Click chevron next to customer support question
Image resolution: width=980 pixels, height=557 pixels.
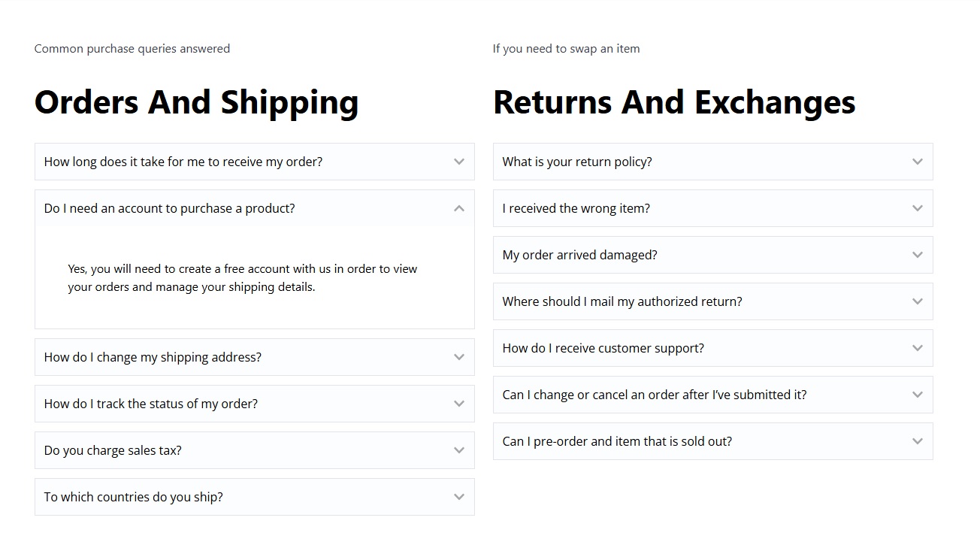pos(918,348)
